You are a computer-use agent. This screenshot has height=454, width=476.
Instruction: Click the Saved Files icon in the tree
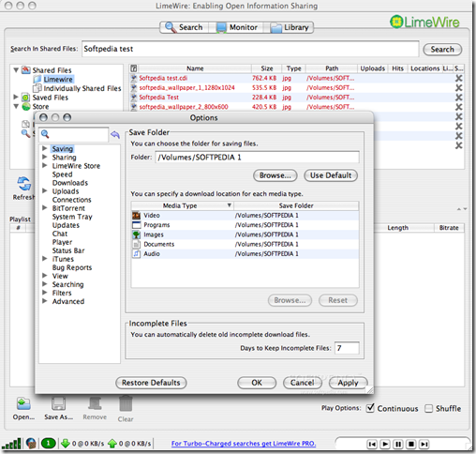click(x=25, y=98)
